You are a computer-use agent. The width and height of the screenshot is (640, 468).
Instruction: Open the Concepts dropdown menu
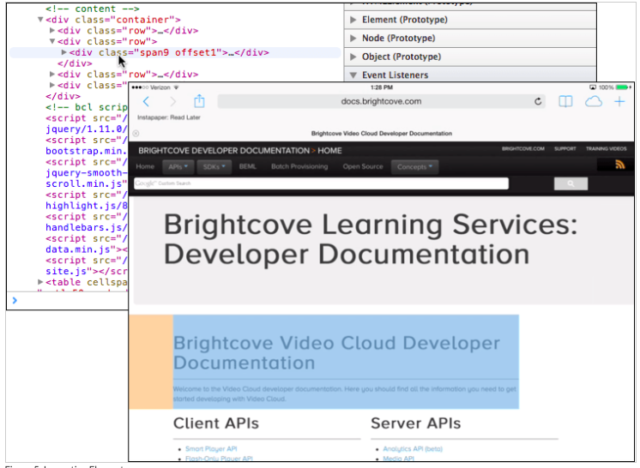click(x=417, y=166)
